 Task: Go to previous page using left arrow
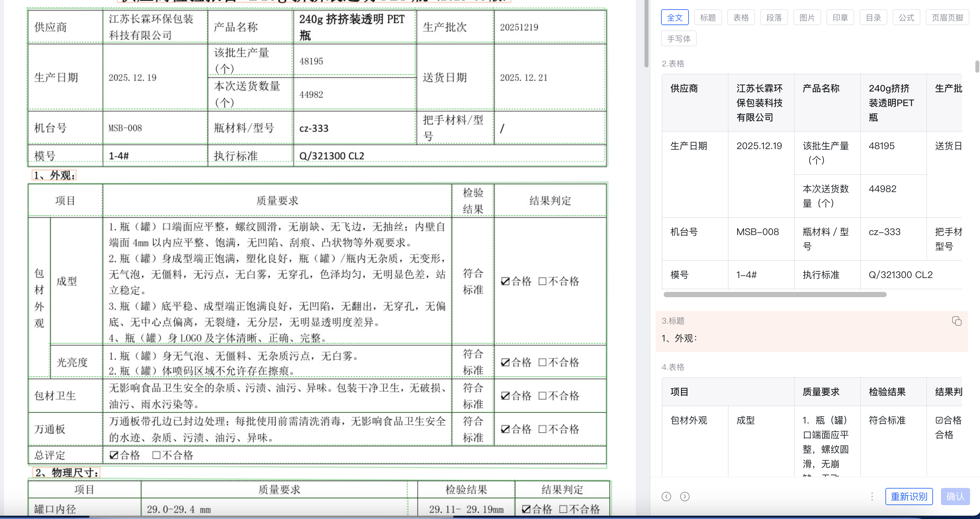point(666,497)
